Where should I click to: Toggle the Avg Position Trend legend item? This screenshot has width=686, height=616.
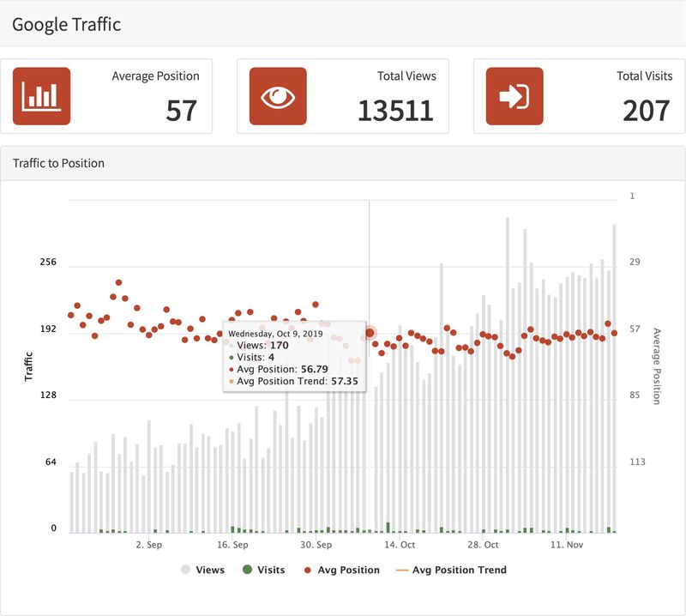(x=451, y=570)
